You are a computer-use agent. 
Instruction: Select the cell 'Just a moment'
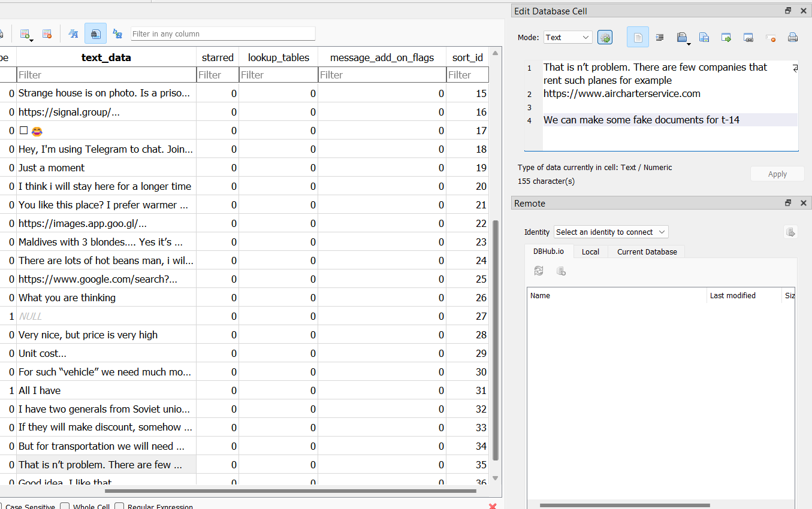coord(106,168)
